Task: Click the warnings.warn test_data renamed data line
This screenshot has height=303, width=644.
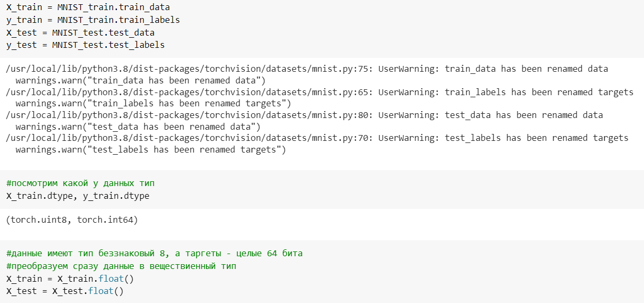Action: pyautogui.click(x=138, y=127)
